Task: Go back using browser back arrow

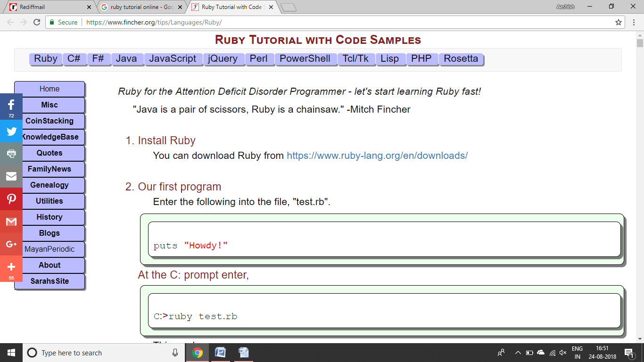Action: (x=10, y=22)
